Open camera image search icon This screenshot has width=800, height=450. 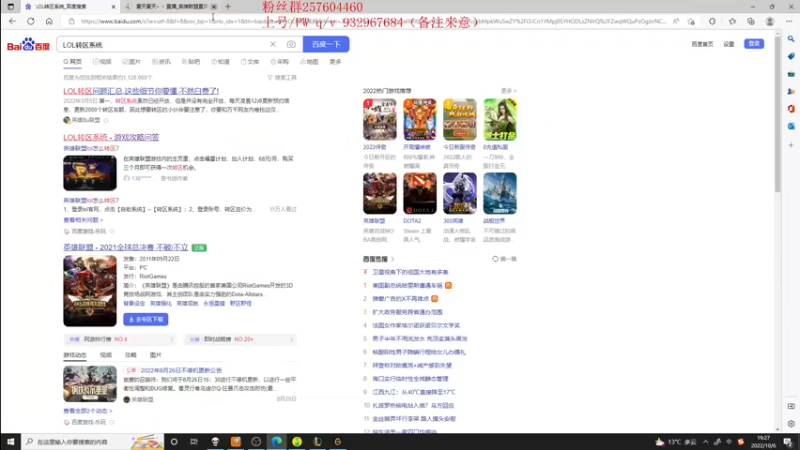click(291, 44)
